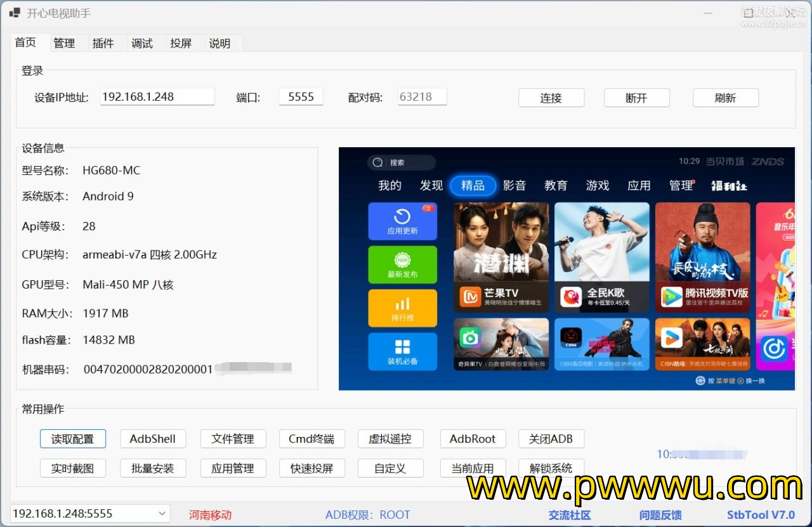Click the 自定义 button
This screenshot has width=812, height=527.
(x=390, y=468)
